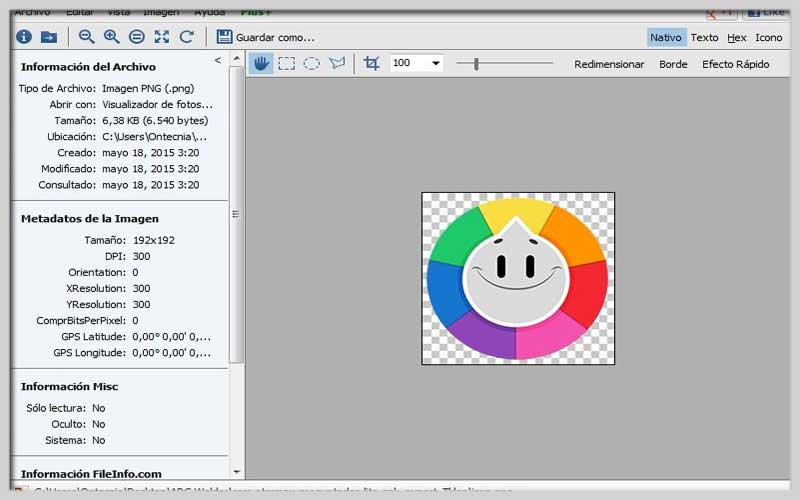This screenshot has height=500, width=800.
Task: Click 'Información Misc' heading
Action: pos(69,387)
